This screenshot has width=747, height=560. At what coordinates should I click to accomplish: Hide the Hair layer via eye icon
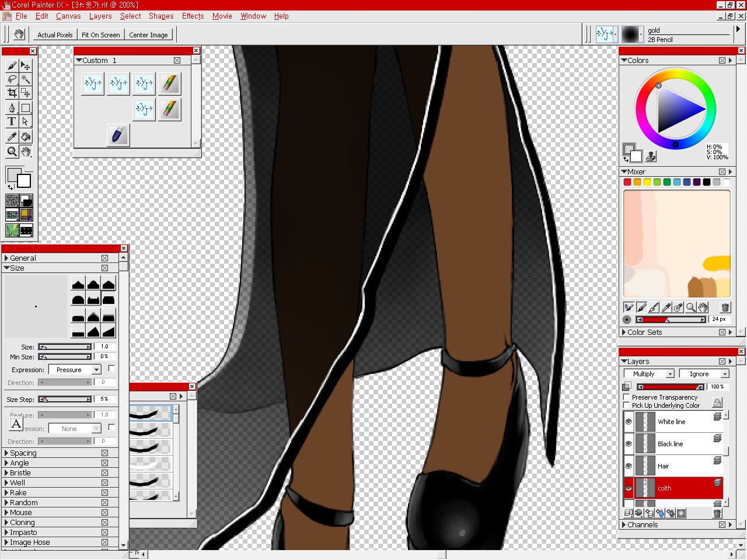point(629,466)
